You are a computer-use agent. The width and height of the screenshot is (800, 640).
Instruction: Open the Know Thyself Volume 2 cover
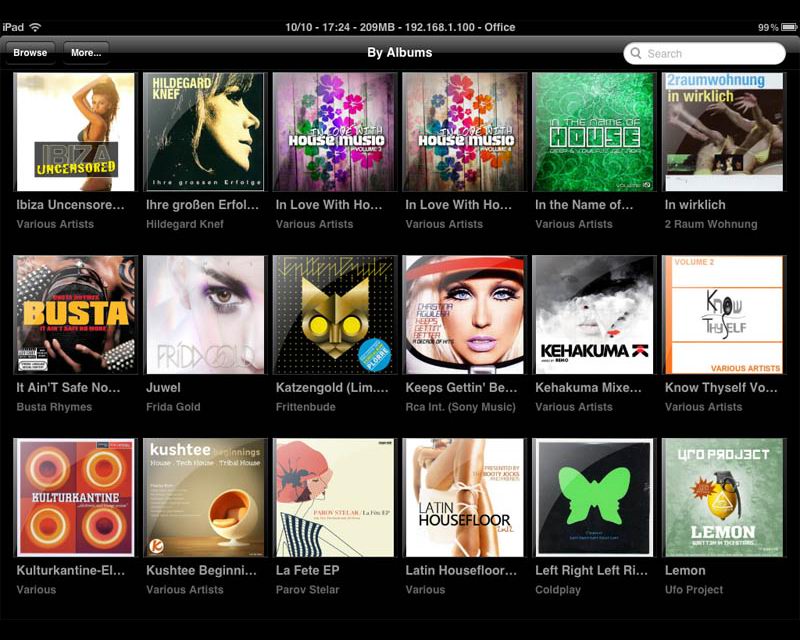click(x=723, y=315)
